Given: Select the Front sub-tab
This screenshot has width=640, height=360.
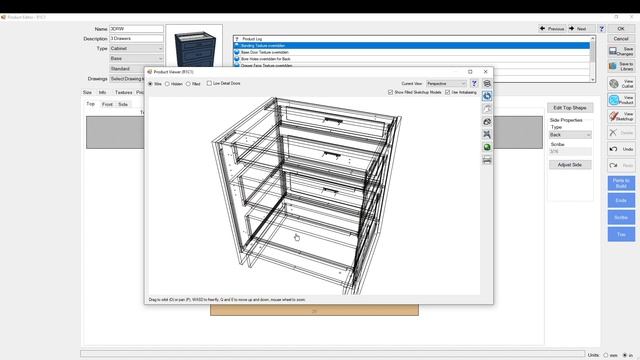Looking at the screenshot, I should coord(107,104).
